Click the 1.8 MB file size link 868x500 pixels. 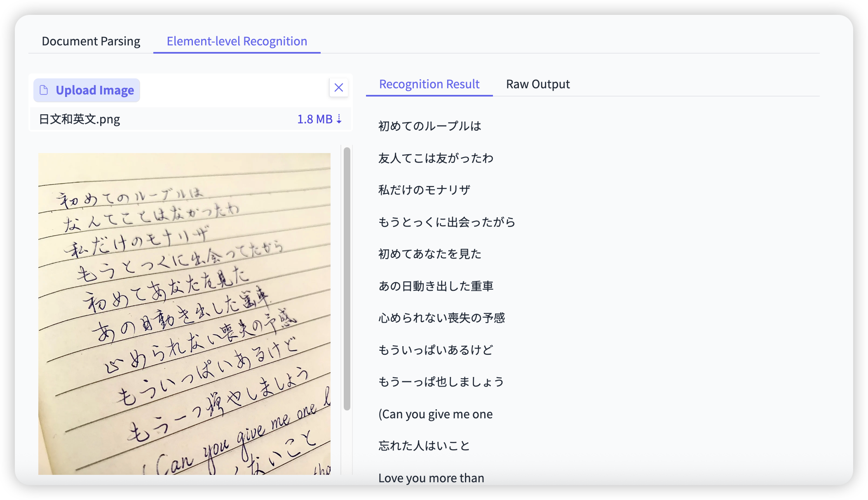(314, 119)
